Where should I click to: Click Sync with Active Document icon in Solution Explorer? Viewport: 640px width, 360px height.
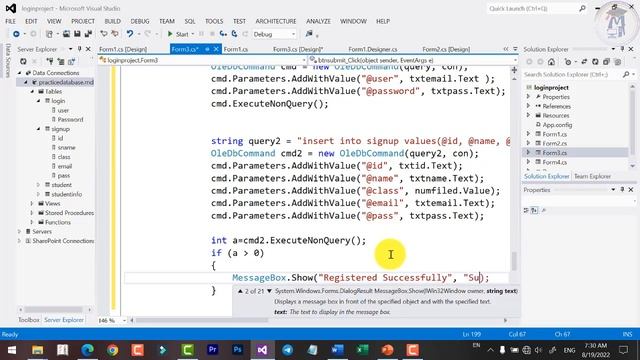point(584,62)
